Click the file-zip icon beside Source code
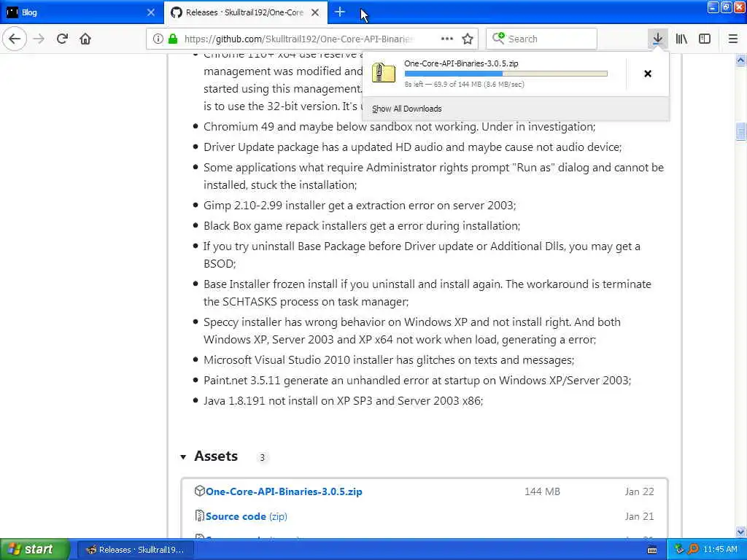This screenshot has width=747, height=560. (200, 516)
